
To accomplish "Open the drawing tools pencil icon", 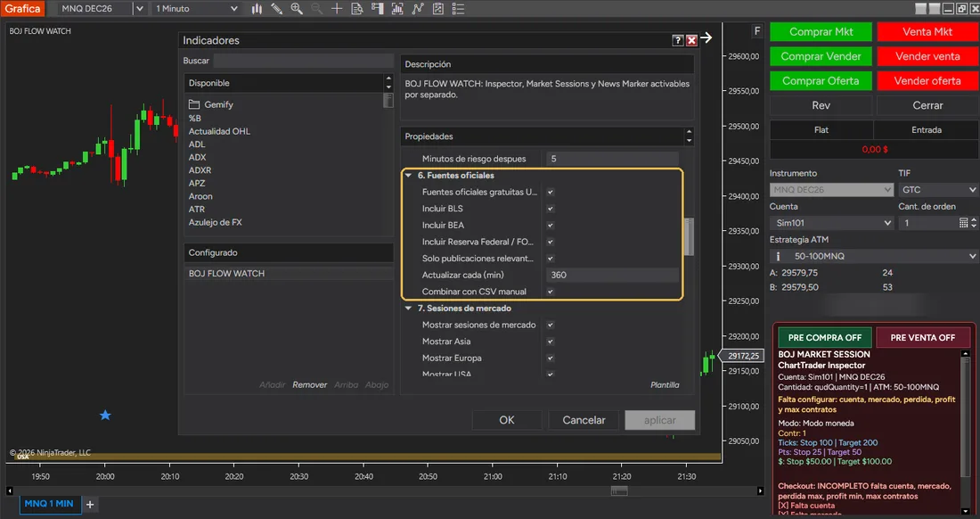I will coord(277,9).
